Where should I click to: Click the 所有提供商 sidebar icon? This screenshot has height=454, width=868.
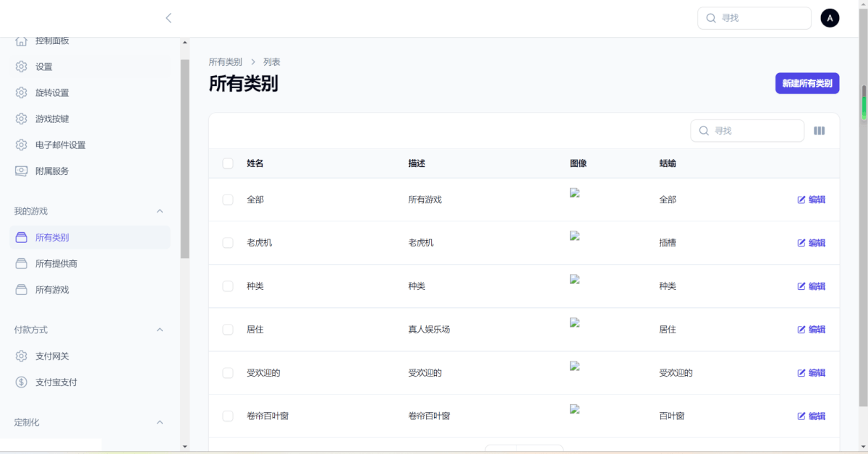coord(22,263)
